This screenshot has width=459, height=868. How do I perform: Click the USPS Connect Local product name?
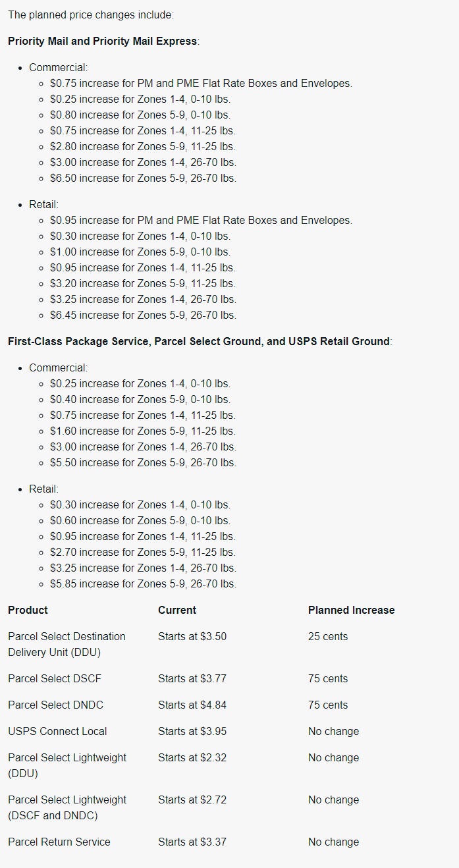[x=57, y=731]
